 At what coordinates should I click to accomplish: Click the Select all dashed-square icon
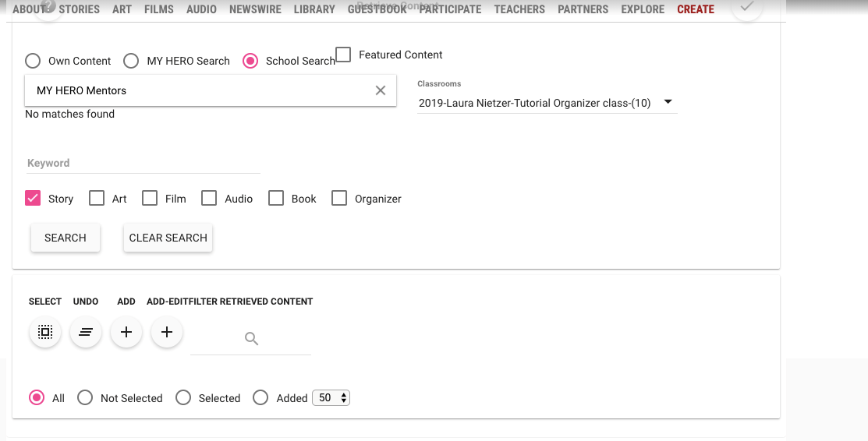click(x=44, y=332)
